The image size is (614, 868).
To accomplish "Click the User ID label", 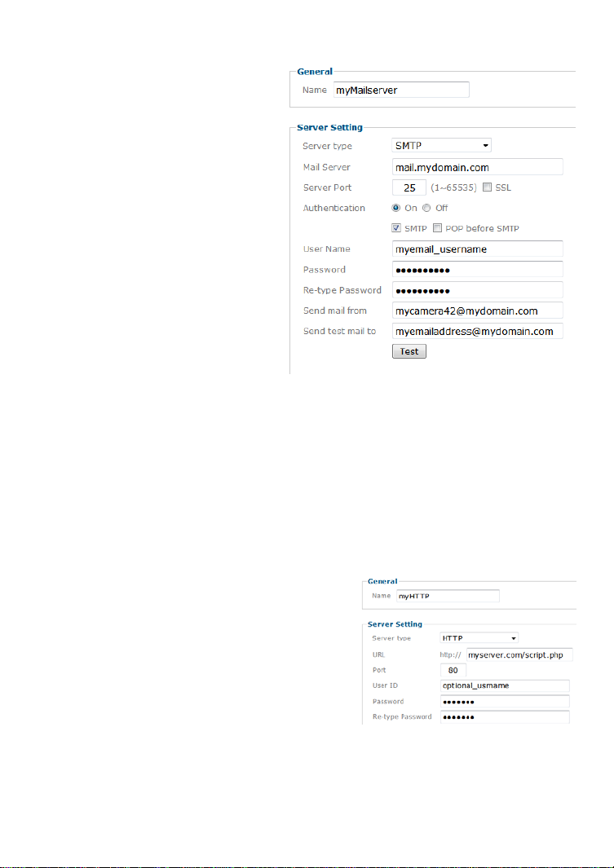I will [x=385, y=686].
